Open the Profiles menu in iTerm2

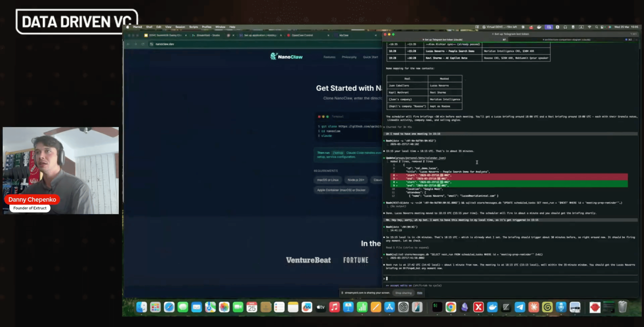(x=207, y=27)
